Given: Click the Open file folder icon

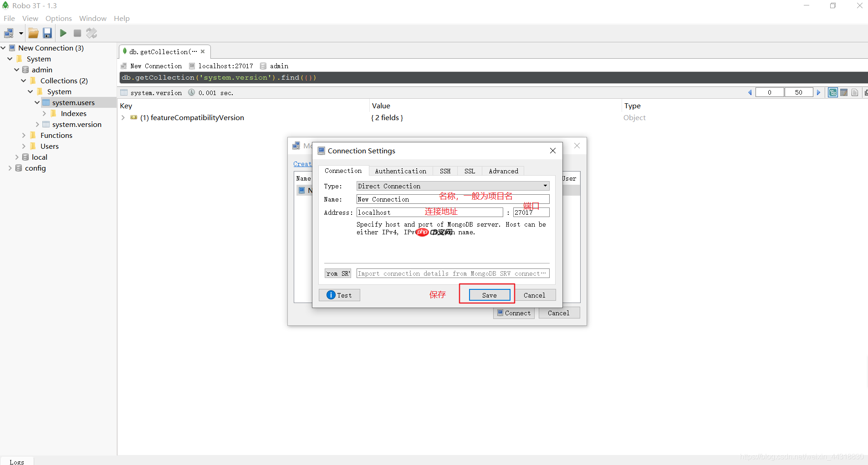Looking at the screenshot, I should click(33, 33).
